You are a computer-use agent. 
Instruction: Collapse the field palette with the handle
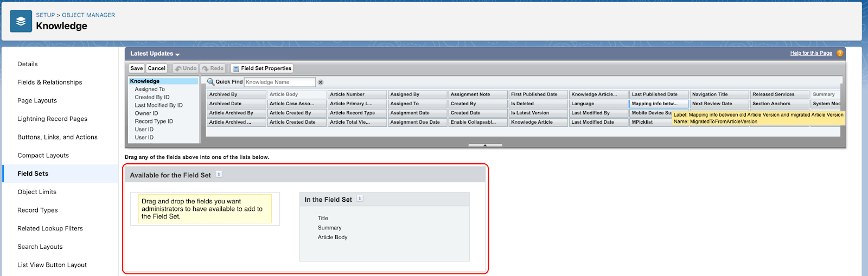[x=485, y=145]
